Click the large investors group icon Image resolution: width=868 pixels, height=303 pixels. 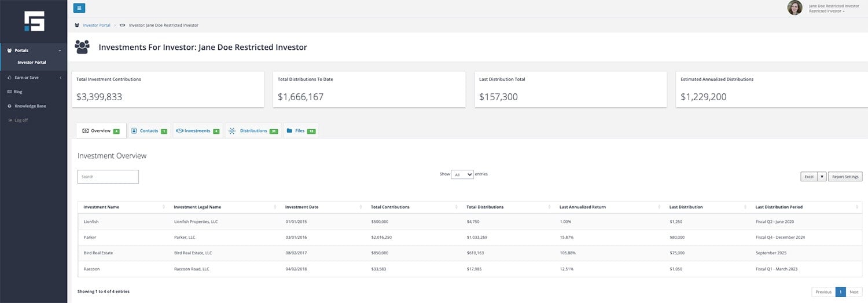pyautogui.click(x=82, y=47)
